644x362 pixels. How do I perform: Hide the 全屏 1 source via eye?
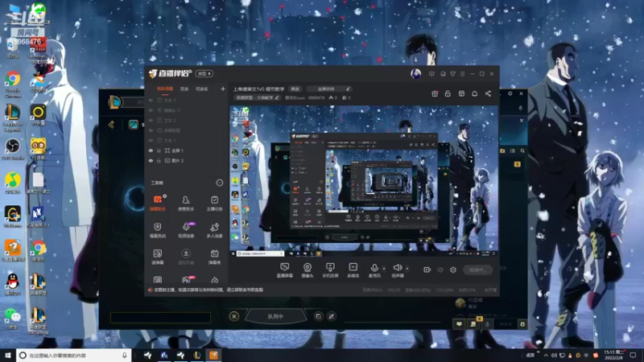(151, 150)
